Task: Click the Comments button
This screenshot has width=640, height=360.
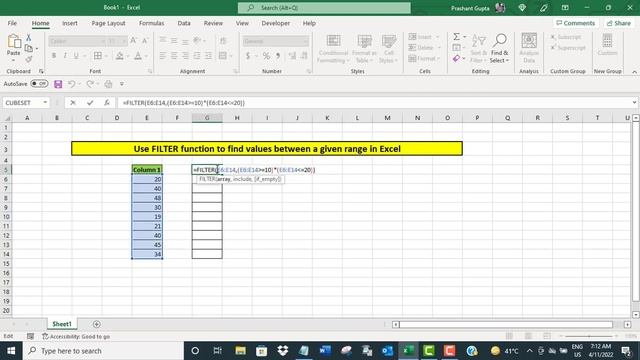Action: click(576, 23)
